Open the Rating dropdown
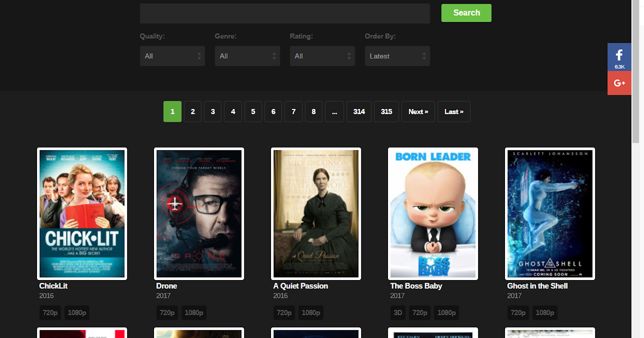The image size is (644, 338). point(323,56)
